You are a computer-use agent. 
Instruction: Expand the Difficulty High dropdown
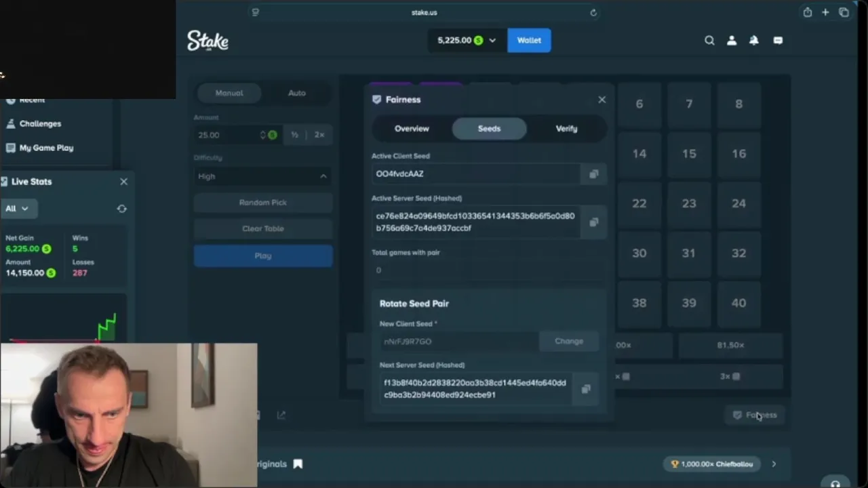[x=263, y=176]
